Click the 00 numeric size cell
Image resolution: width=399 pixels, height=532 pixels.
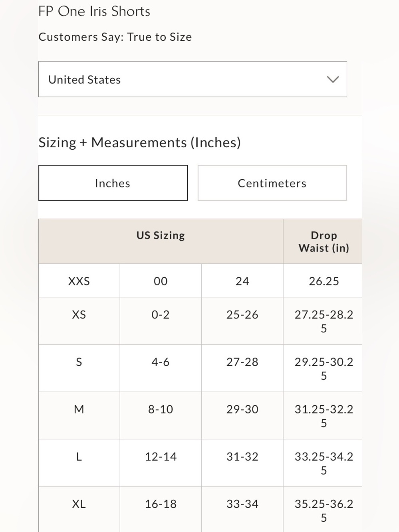point(161,281)
